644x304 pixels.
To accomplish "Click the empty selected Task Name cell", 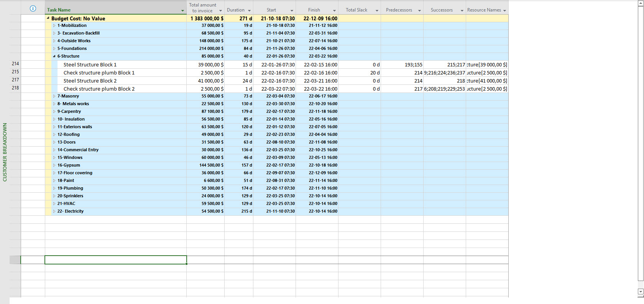I will (115, 260).
